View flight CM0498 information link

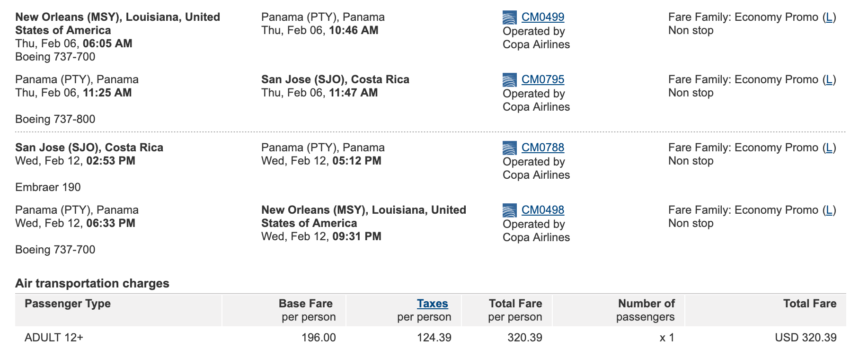coord(542,210)
